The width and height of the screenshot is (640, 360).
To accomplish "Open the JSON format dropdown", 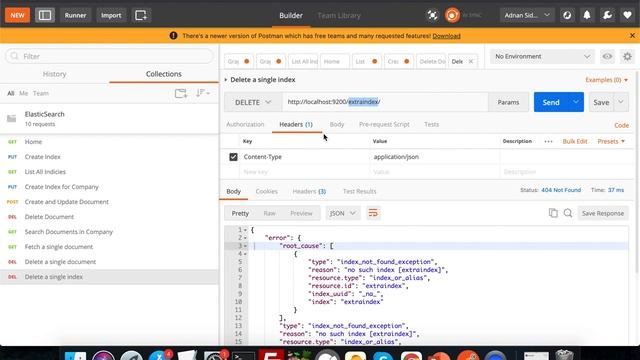I will [343, 213].
